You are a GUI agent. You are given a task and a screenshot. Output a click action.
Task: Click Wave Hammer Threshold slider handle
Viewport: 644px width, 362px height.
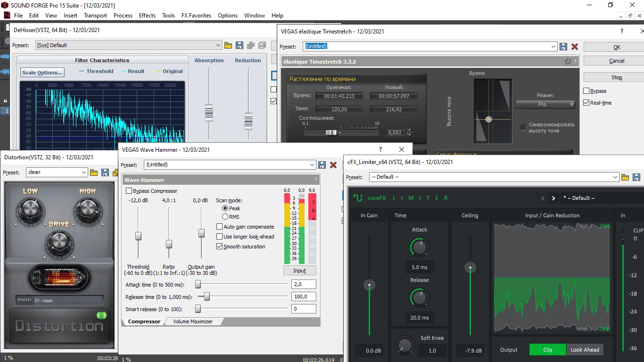(x=138, y=236)
